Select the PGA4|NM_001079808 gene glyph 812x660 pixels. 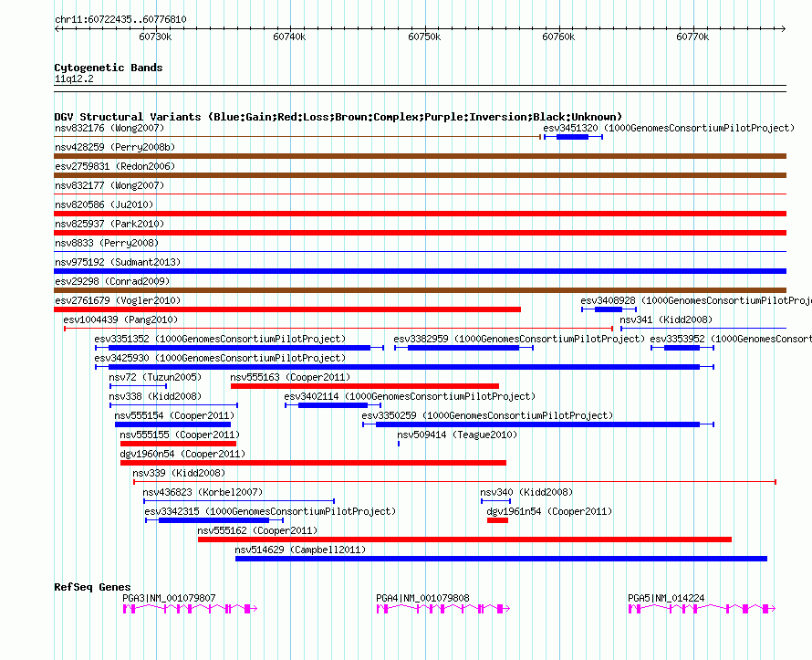[x=443, y=609]
